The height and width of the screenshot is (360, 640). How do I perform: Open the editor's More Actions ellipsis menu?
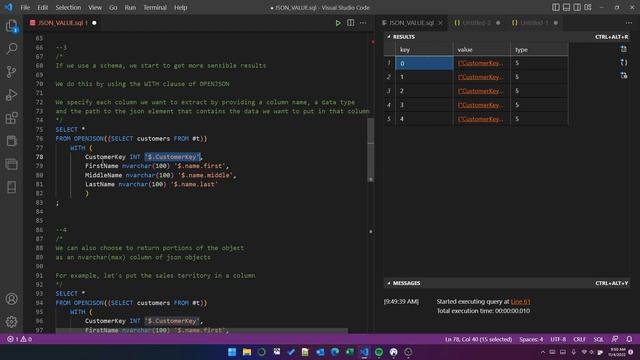(x=363, y=23)
